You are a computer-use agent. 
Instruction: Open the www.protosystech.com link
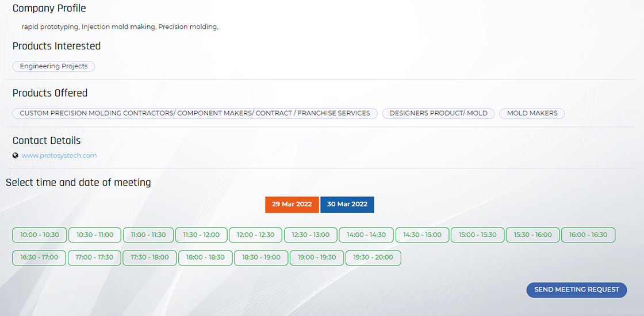tap(59, 156)
